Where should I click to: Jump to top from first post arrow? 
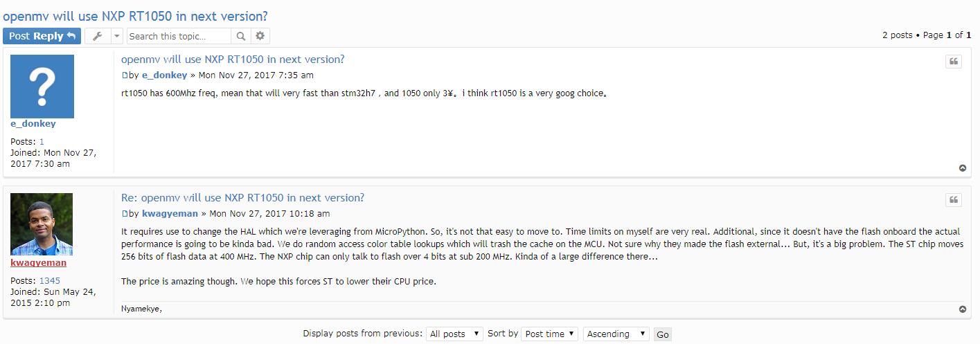[962, 168]
